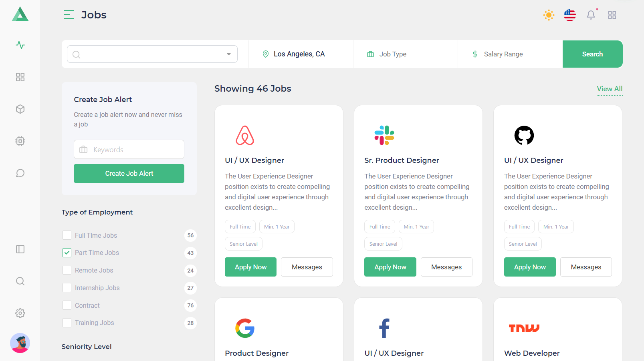This screenshot has height=361, width=644.
Task: Open the cube box sidebar icon
Action: pyautogui.click(x=20, y=109)
